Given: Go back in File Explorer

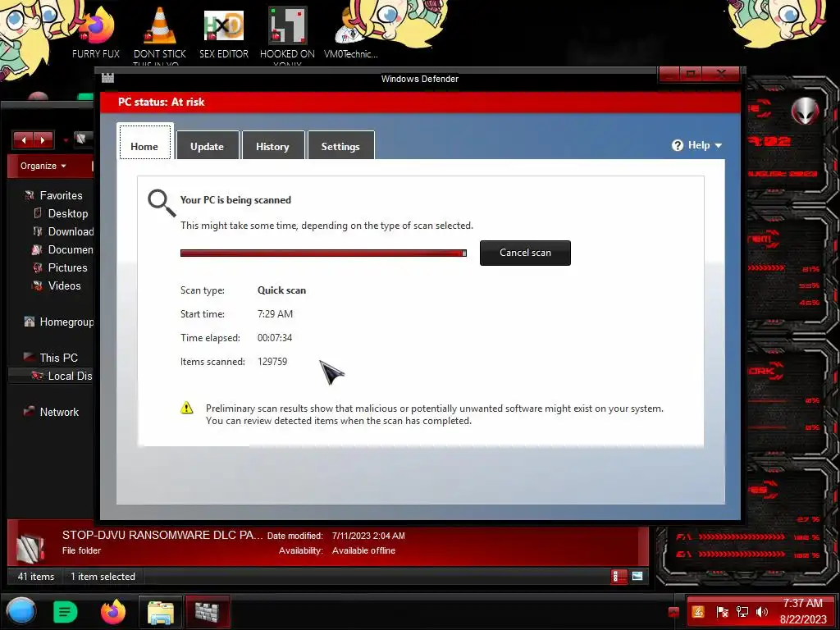Looking at the screenshot, I should [x=23, y=140].
